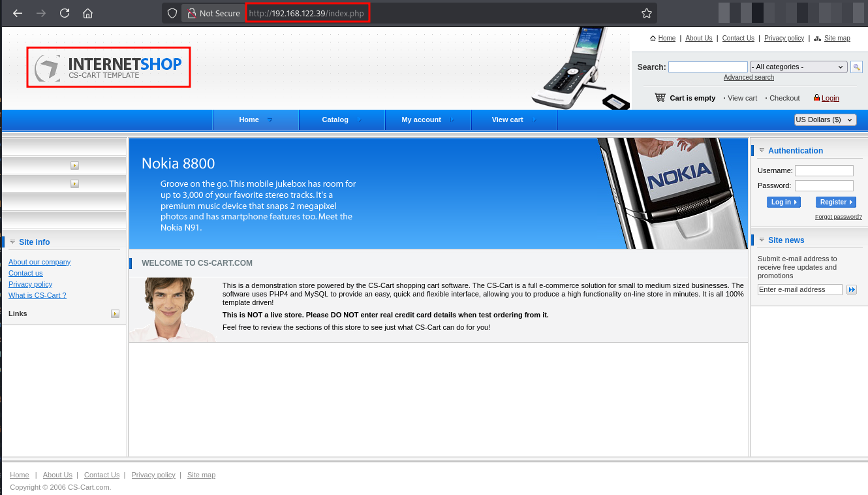Viewport: 868px width, 495px height.
Task: Open footer About Us link
Action: point(57,475)
